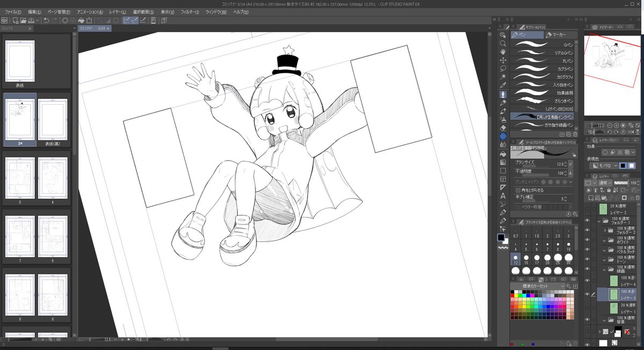This screenshot has height=350, width=644.
Task: Select the Text tool
Action: point(503,195)
